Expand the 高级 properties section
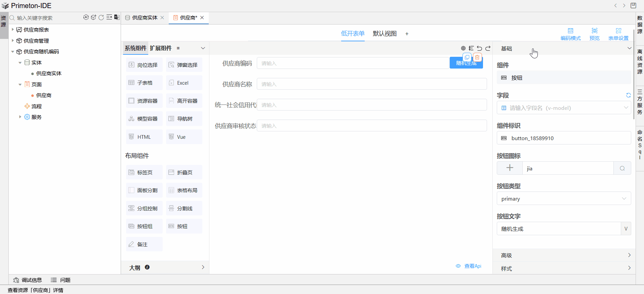The height and width of the screenshot is (294, 644). 564,255
